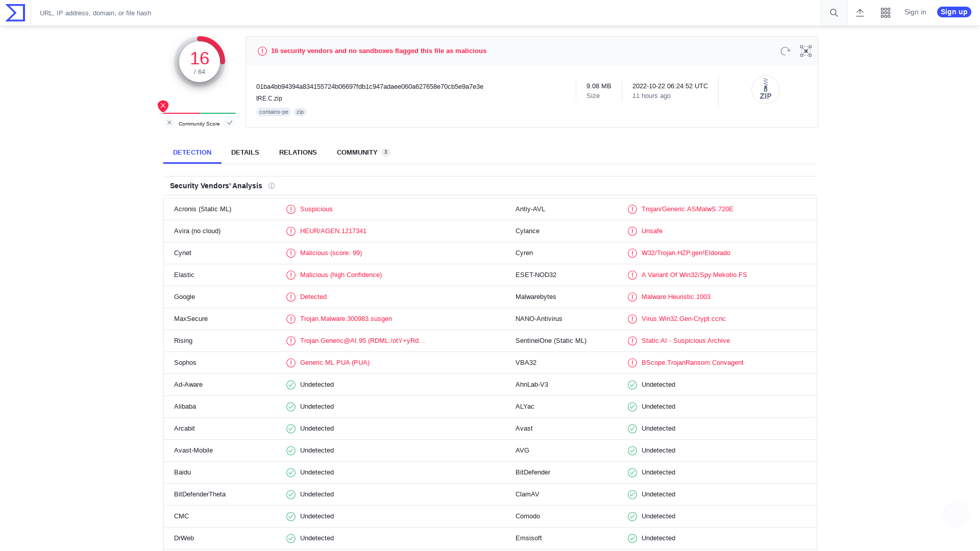Click the warning icon next to Elastic detection
The height and width of the screenshot is (551, 980).
tap(291, 275)
